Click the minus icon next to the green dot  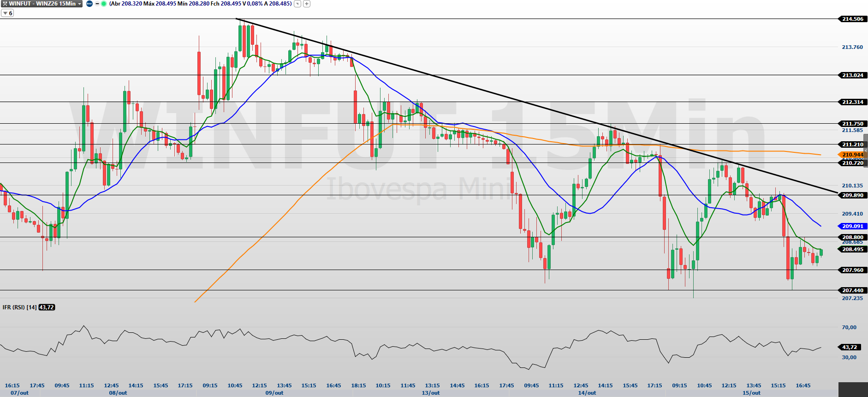click(x=97, y=4)
